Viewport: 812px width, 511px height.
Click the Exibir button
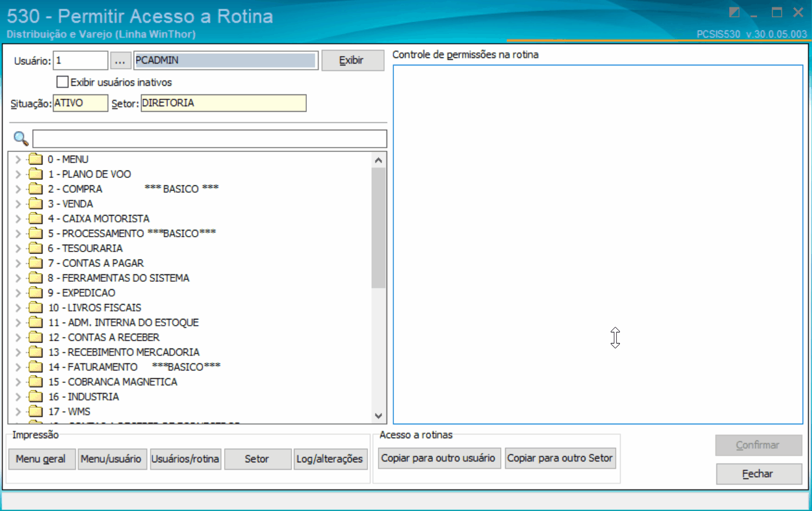[353, 61]
